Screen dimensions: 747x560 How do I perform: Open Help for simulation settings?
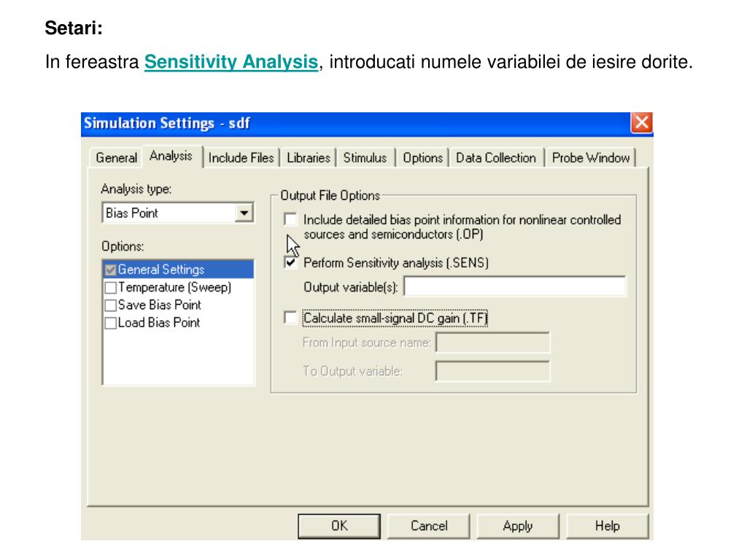(x=608, y=526)
